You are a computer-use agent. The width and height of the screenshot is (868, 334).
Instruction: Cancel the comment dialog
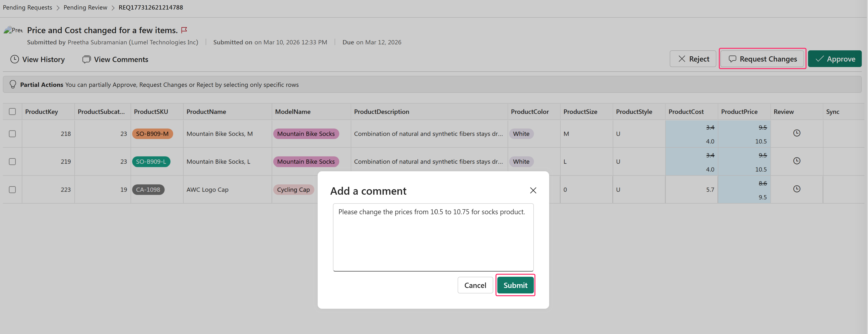click(475, 285)
